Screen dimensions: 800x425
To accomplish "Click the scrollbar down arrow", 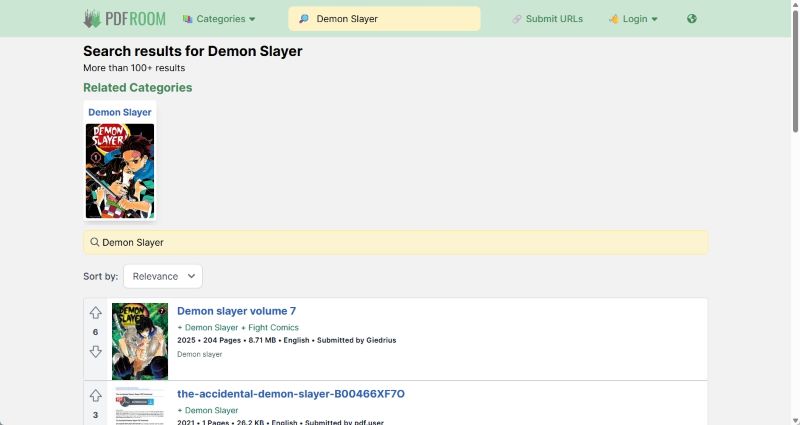I will [x=795, y=420].
